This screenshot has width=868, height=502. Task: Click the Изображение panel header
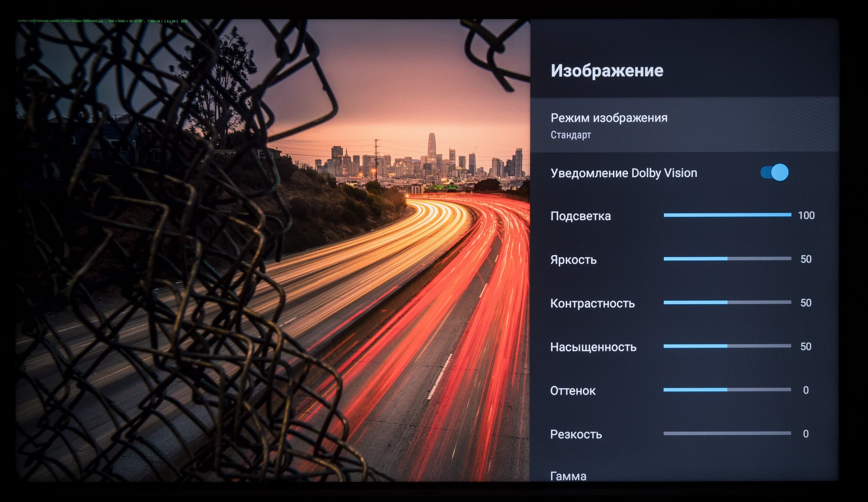(x=607, y=70)
